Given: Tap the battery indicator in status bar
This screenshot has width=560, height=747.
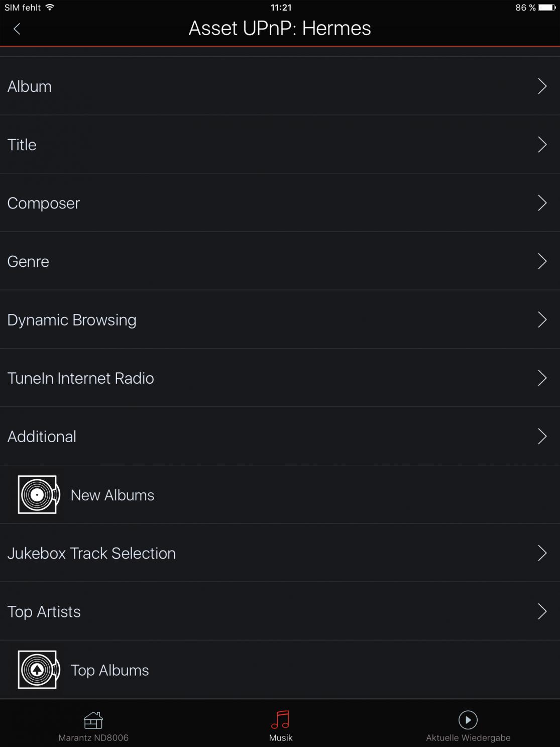Looking at the screenshot, I should pyautogui.click(x=546, y=8).
